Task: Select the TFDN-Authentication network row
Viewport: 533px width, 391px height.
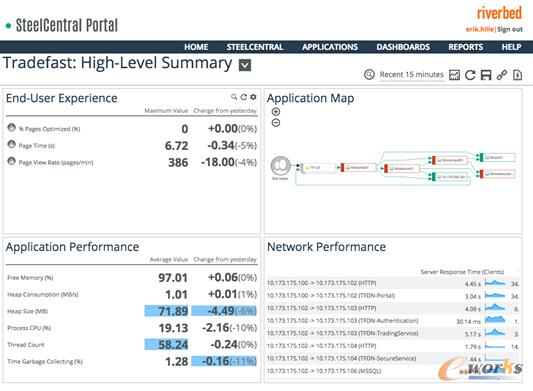Action: (393, 321)
